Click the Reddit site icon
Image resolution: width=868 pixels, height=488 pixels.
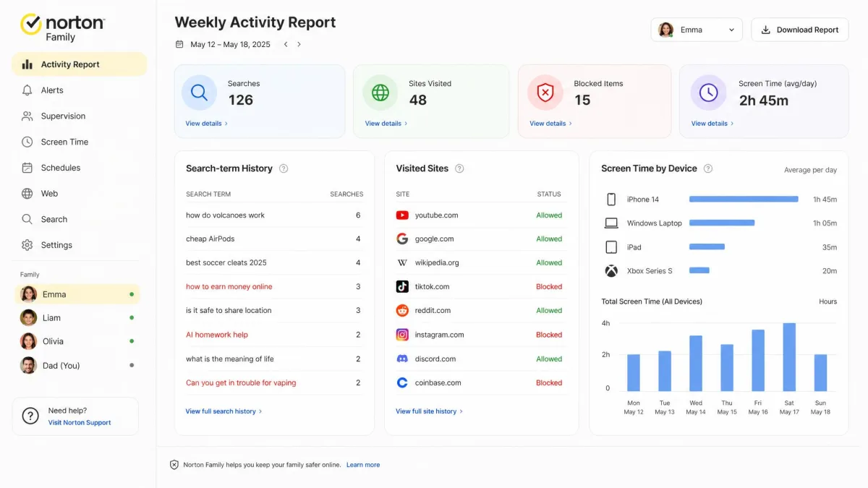[402, 311]
